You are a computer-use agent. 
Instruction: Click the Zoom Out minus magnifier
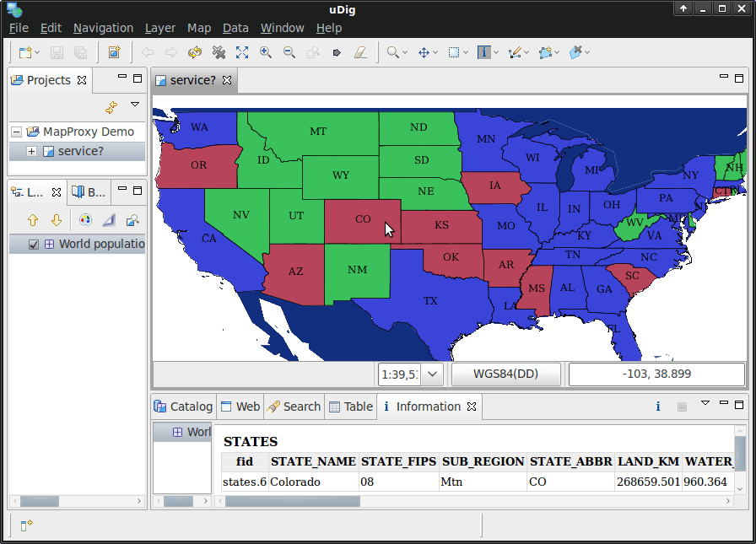pos(289,52)
